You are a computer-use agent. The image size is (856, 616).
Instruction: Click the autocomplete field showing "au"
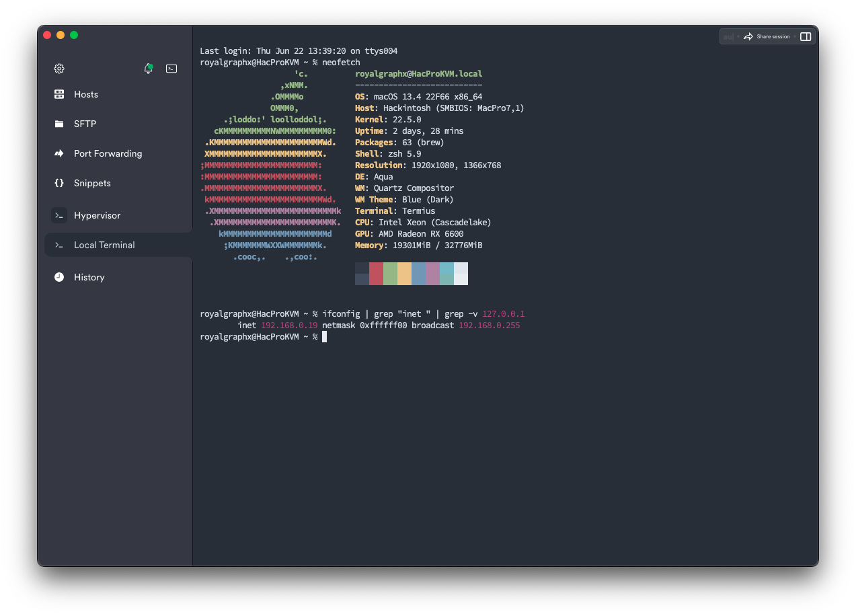click(x=728, y=37)
